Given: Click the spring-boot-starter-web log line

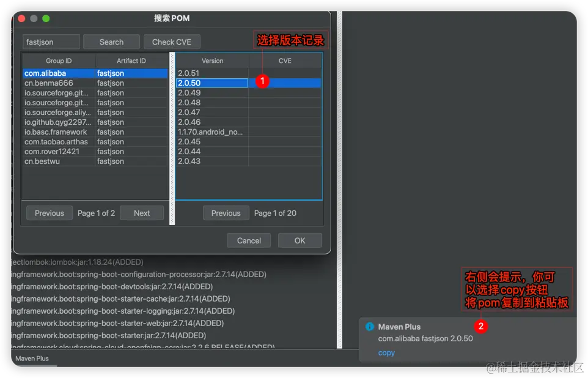Looking at the screenshot, I should [117, 323].
